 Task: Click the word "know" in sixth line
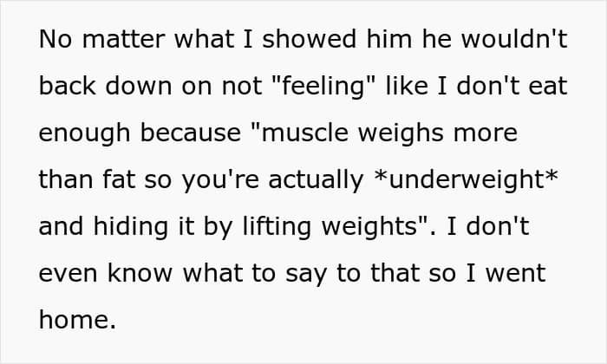pos(140,273)
